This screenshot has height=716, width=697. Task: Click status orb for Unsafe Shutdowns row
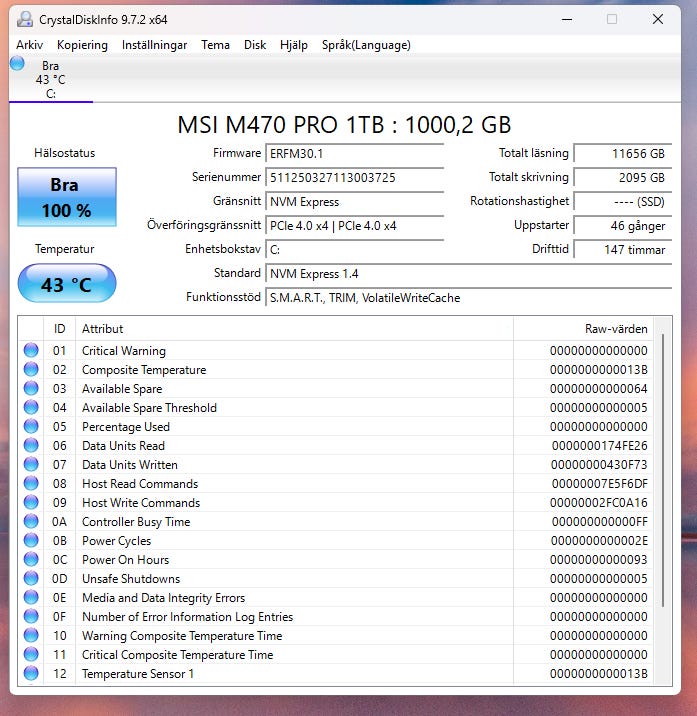(31, 579)
